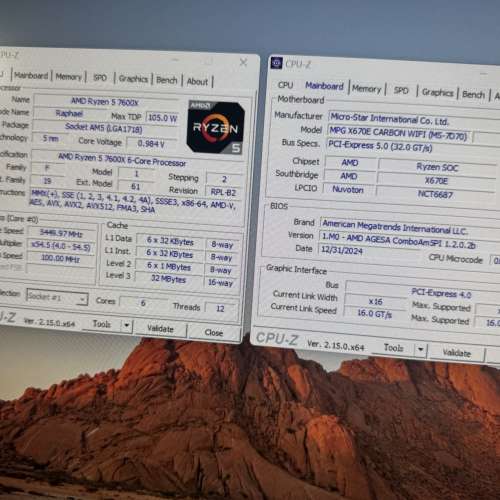Click the Ryzen 5 logo in left CPU-Z window

click(x=216, y=128)
